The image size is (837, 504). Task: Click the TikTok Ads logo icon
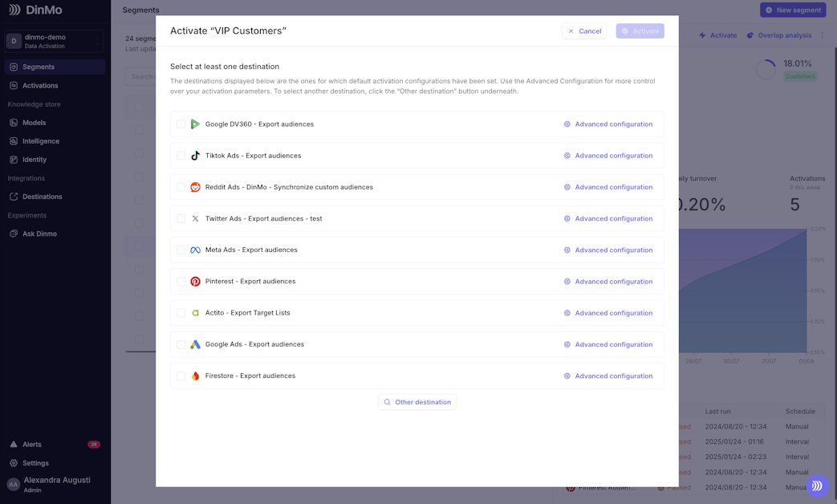click(195, 156)
